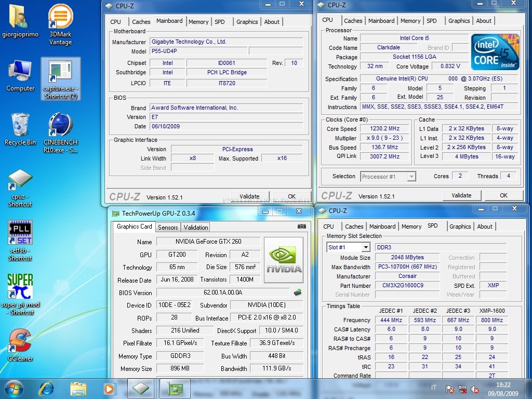Click the Bandwidth value 111.9 GB/s
532x399 pixels.
coord(276,368)
